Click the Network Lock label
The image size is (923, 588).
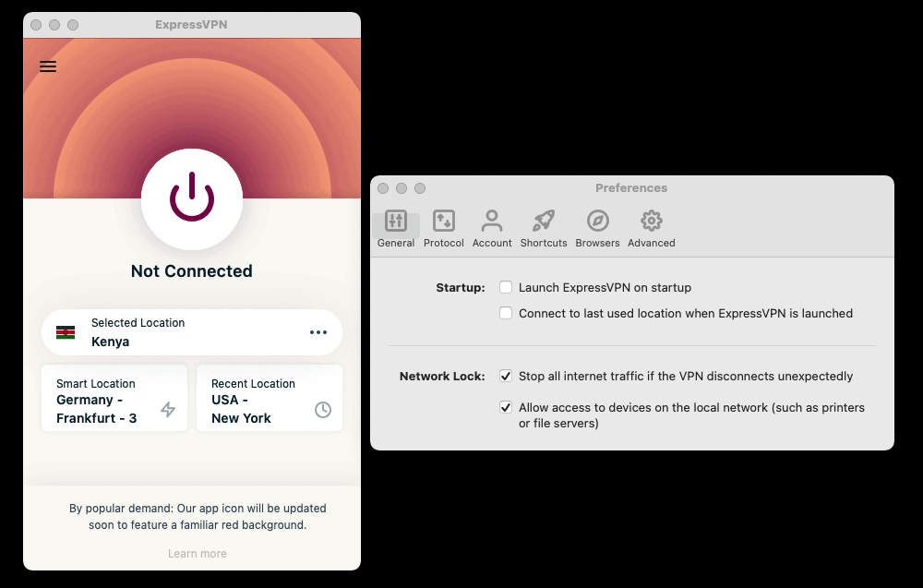coord(442,376)
